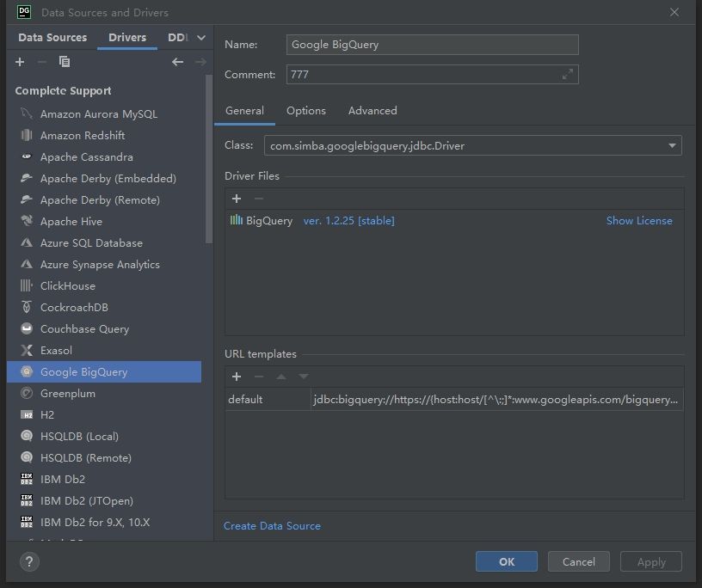Click the Couchbase Query icon
Image resolution: width=702 pixels, height=588 pixels.
[x=27, y=328]
